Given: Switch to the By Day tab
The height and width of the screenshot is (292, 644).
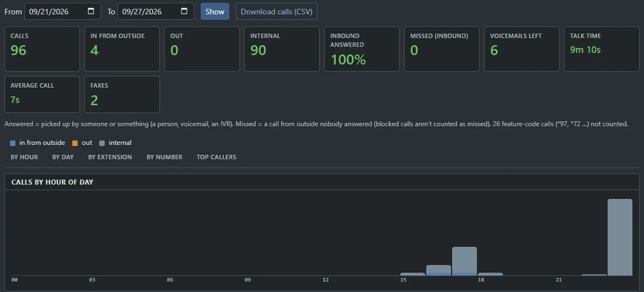Looking at the screenshot, I should tap(63, 157).
